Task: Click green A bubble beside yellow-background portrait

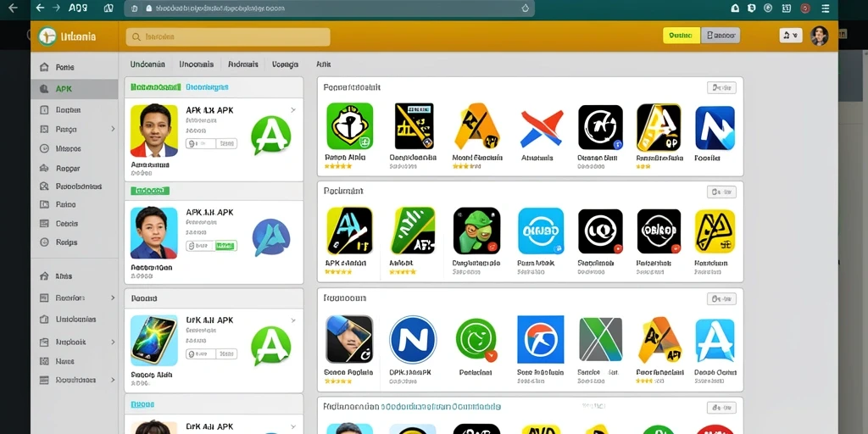Action: pos(270,134)
